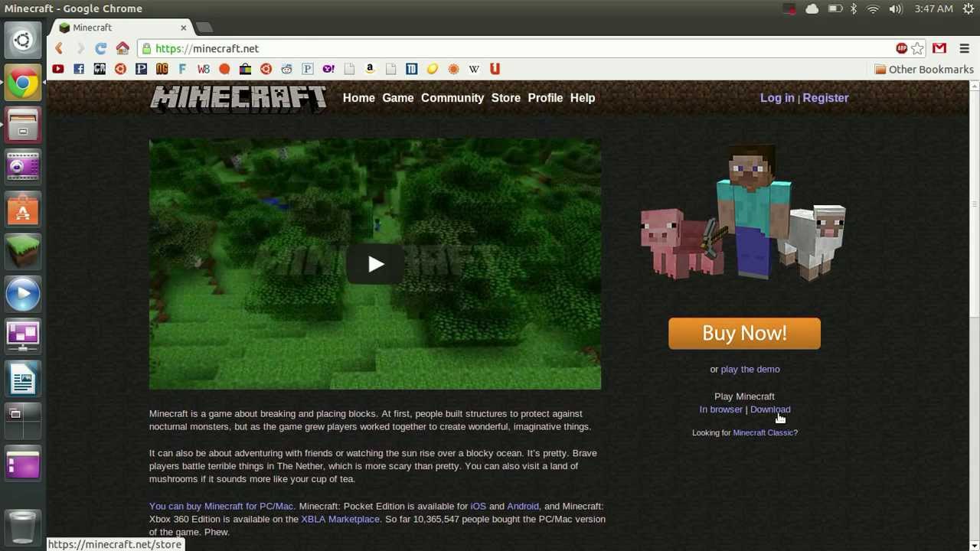Open the Newgrounds NG bookmark
Viewport: 980px width, 551px height.
point(162,69)
